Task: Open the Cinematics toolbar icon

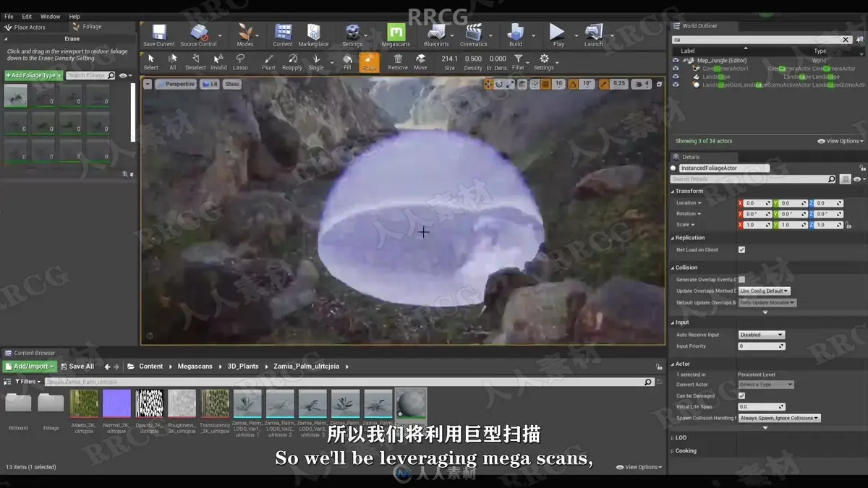Action: tap(474, 34)
